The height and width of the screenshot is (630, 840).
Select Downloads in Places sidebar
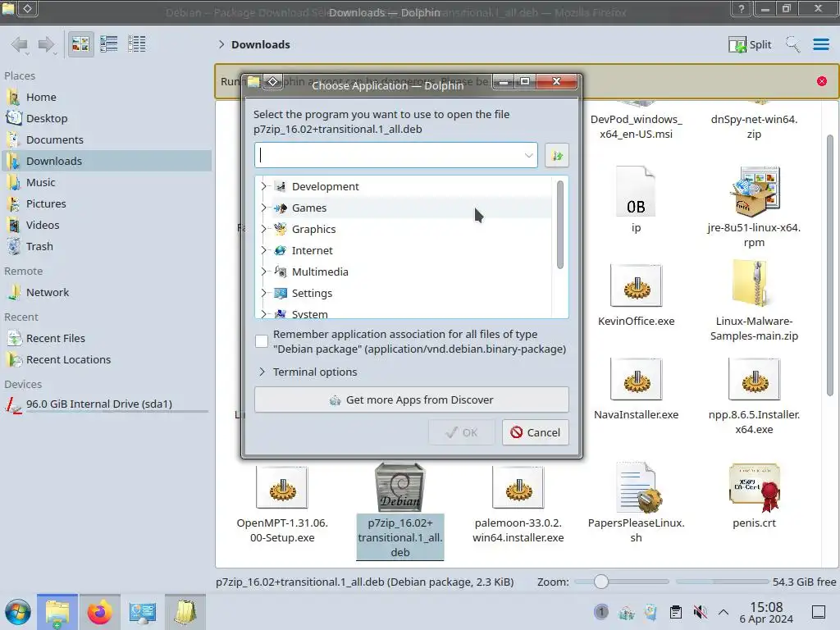[x=107, y=162]
